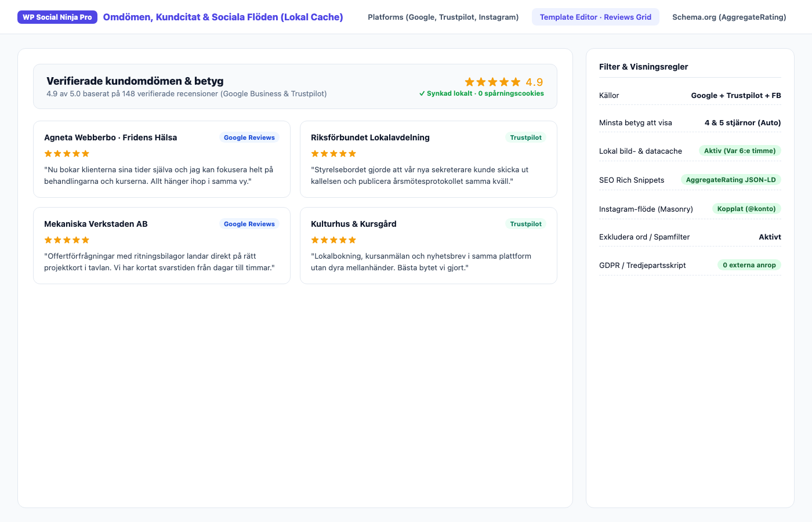Select reviewer name Mekaniska Verkstaden AB

tap(96, 224)
